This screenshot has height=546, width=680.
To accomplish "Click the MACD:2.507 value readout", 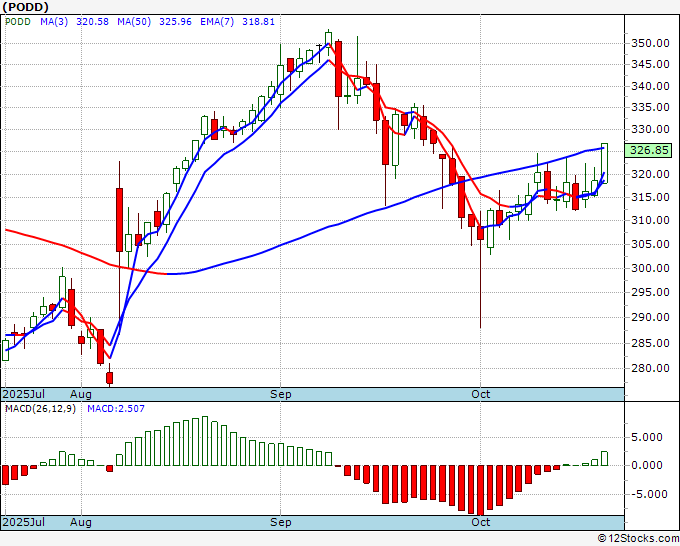I will click(116, 409).
